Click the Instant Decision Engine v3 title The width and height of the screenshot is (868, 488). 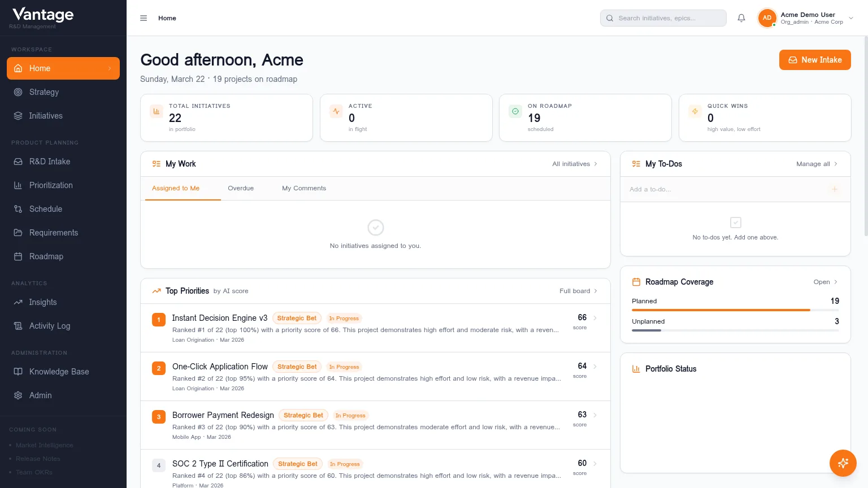(220, 318)
